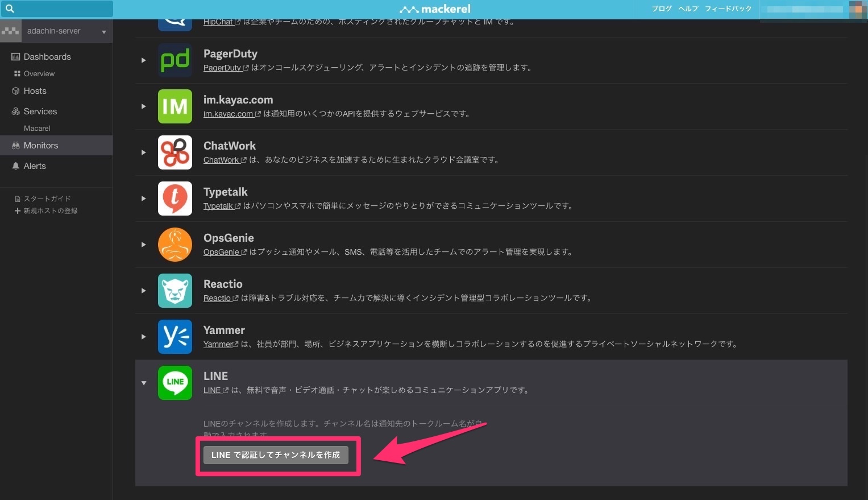Image resolution: width=868 pixels, height=500 pixels.
Task: Click the PagerDuty logo icon
Action: point(175,60)
